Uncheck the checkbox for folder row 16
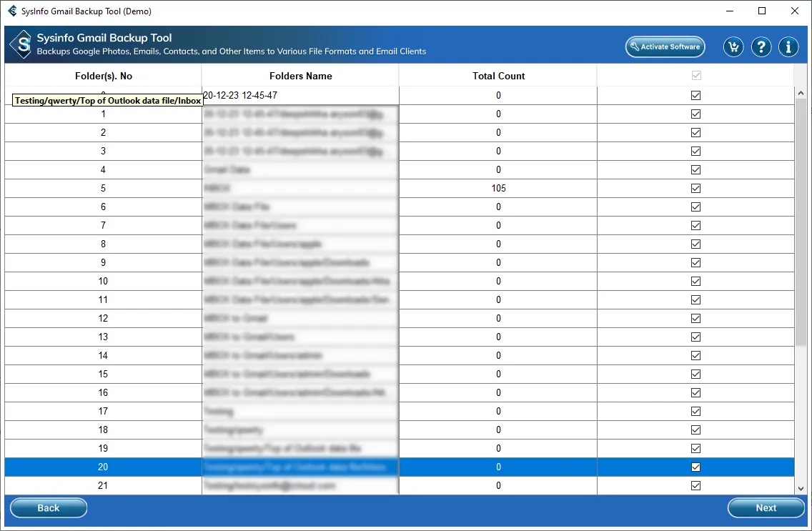 [695, 393]
